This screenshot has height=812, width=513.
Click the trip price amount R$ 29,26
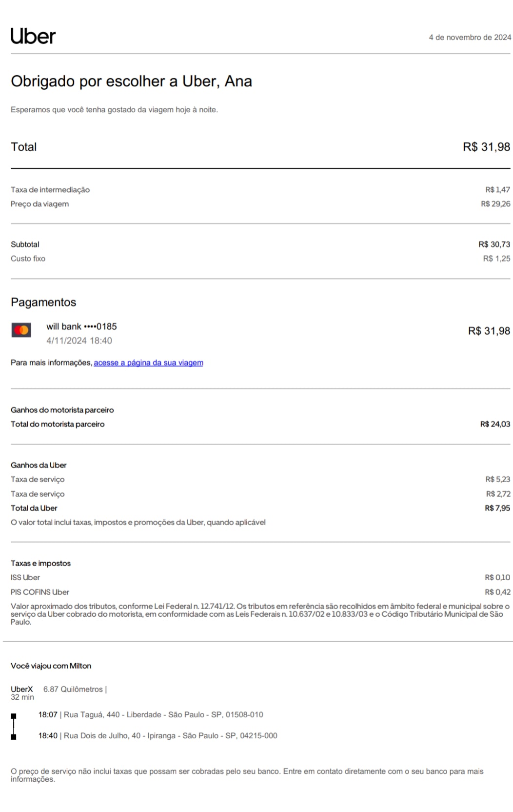click(x=495, y=204)
